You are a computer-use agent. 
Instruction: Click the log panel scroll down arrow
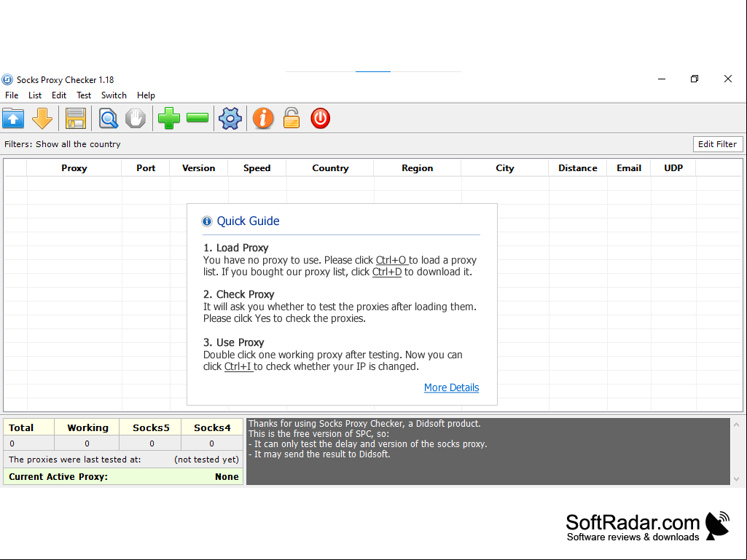pyautogui.click(x=737, y=479)
